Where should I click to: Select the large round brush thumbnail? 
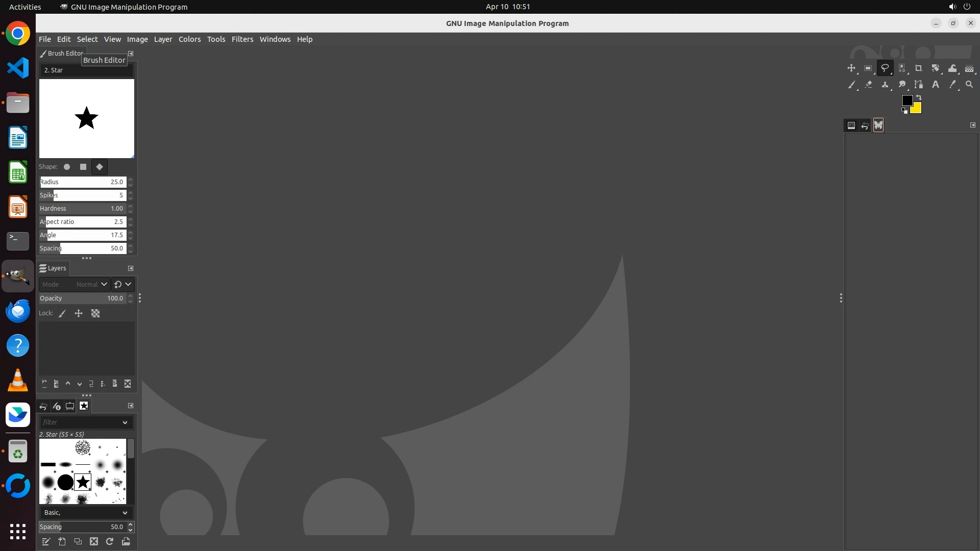[65, 482]
